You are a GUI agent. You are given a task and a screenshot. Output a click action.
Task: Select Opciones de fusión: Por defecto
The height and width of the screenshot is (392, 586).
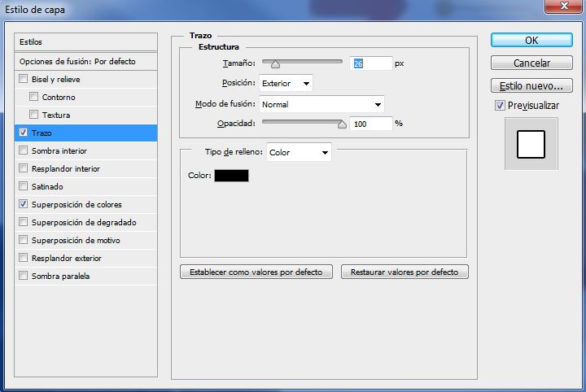pos(85,61)
